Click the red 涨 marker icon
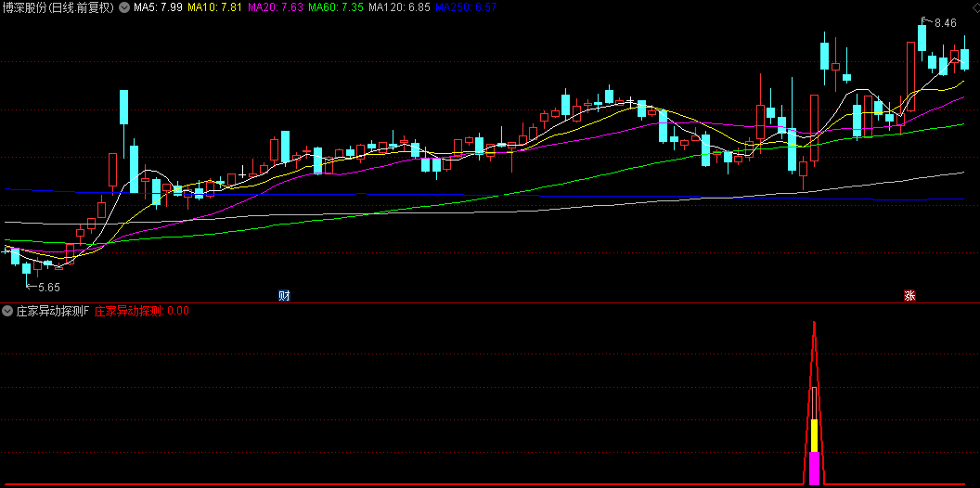This screenshot has height=488, width=980. coord(909,296)
